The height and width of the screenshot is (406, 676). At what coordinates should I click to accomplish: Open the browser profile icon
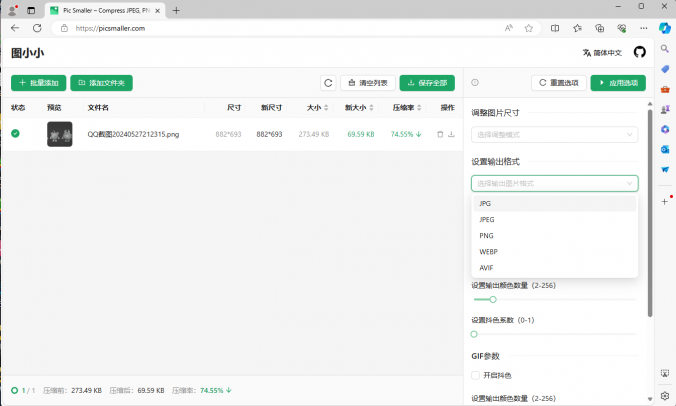click(x=13, y=10)
